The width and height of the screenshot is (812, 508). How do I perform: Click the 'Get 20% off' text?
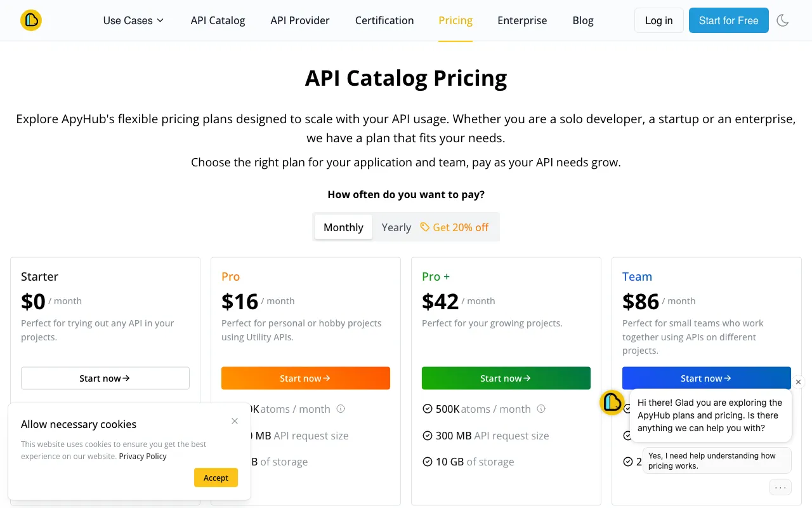click(461, 227)
